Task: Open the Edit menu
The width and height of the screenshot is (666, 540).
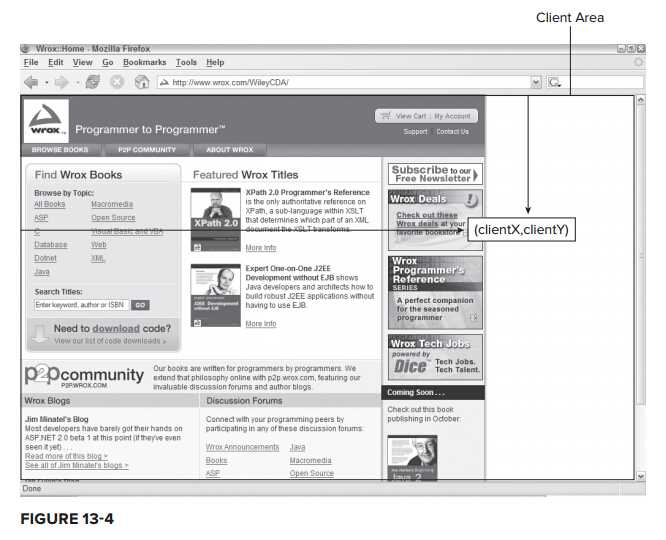Action: (x=56, y=62)
